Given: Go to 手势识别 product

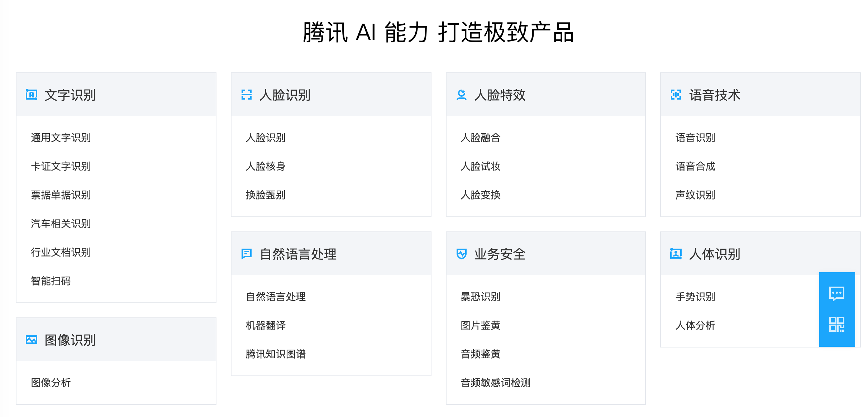Looking at the screenshot, I should point(695,297).
